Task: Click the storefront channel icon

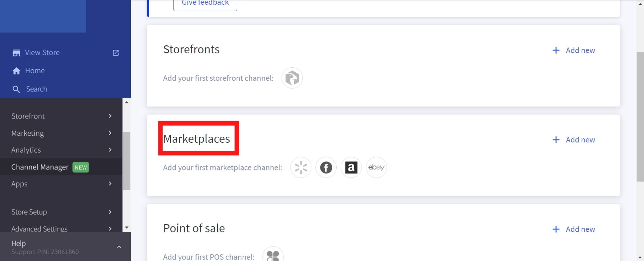Action: pos(292,78)
